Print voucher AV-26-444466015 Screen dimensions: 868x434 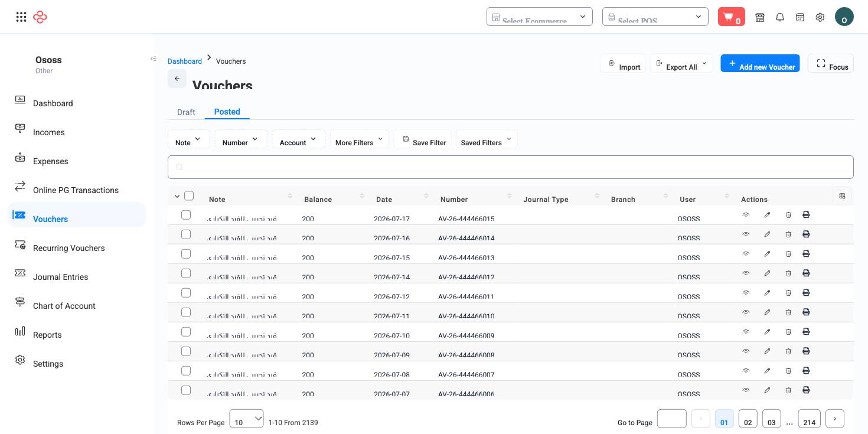(806, 215)
